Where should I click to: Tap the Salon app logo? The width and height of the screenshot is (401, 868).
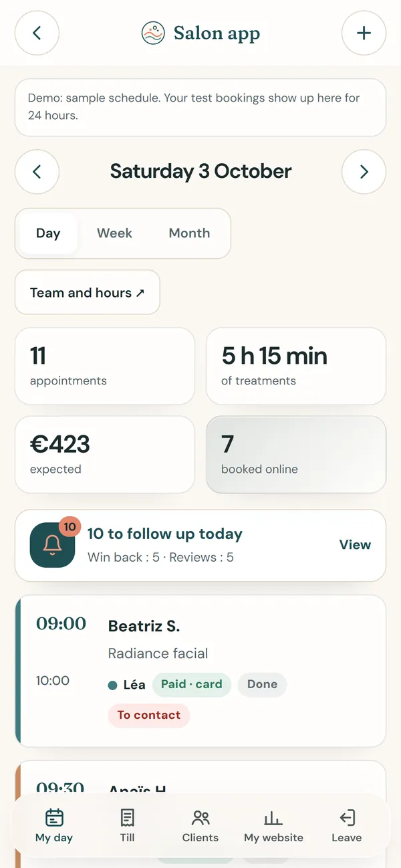click(153, 33)
